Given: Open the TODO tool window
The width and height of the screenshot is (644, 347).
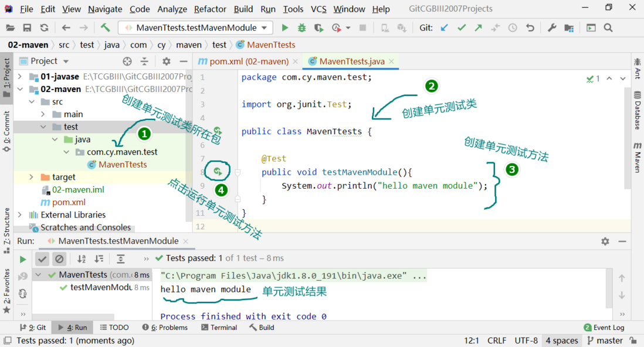Looking at the screenshot, I should tap(114, 327).
